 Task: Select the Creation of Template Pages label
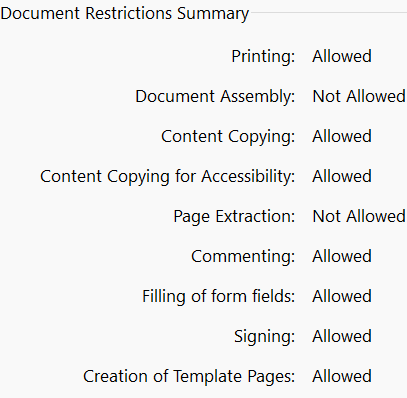coord(189,377)
